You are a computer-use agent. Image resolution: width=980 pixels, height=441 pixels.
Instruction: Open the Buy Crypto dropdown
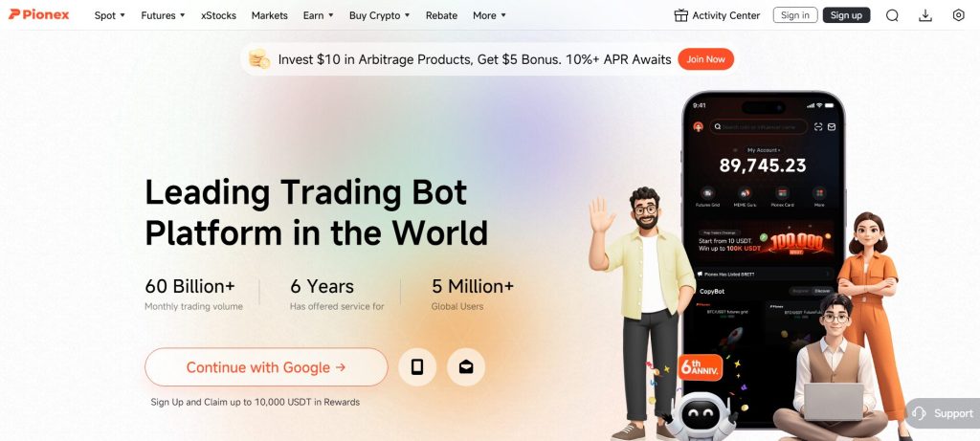[x=379, y=15]
